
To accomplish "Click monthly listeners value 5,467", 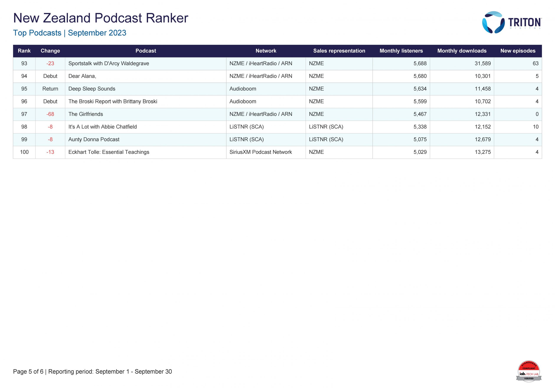I will (420, 114).
